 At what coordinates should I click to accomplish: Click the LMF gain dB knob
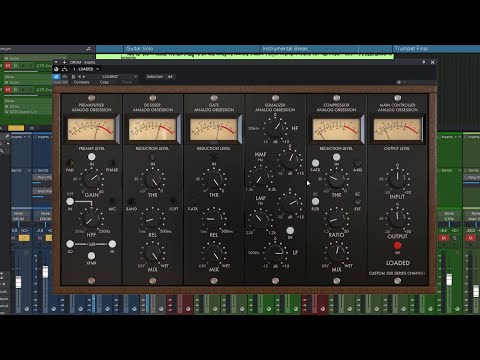point(289,202)
